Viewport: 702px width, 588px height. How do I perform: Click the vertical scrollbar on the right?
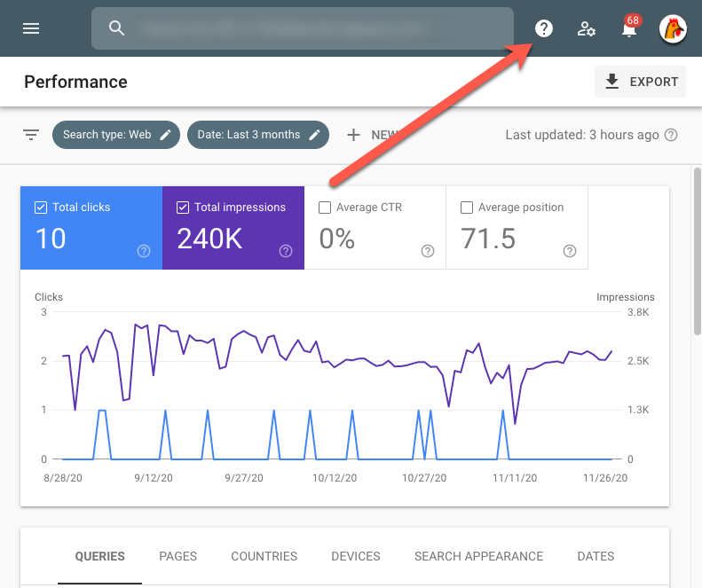(696, 248)
